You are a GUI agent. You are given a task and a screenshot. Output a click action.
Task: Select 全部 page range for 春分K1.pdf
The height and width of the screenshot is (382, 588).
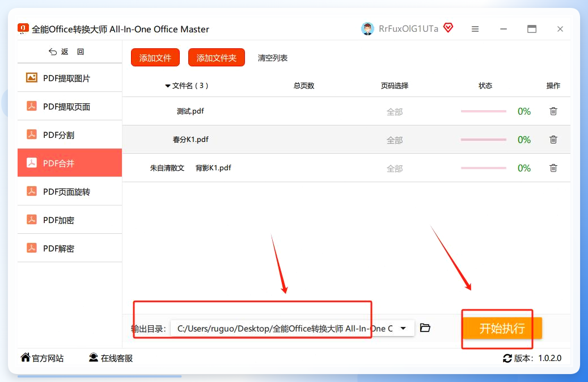click(x=395, y=140)
